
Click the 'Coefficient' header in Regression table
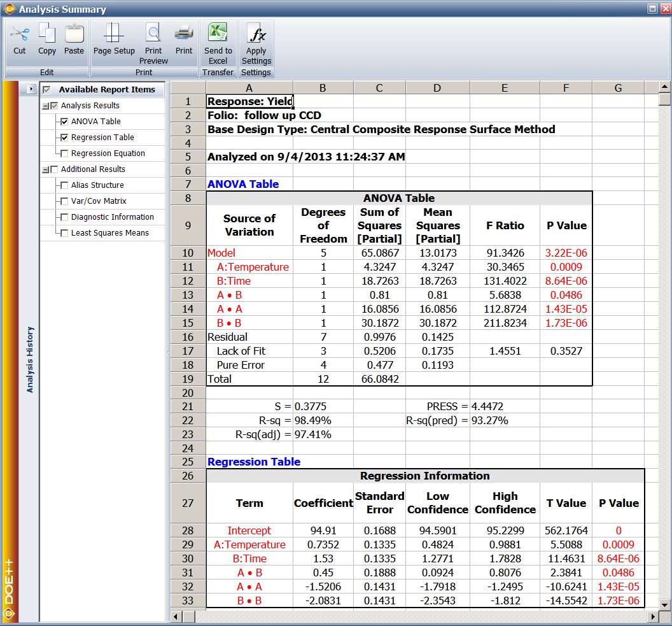(x=323, y=503)
